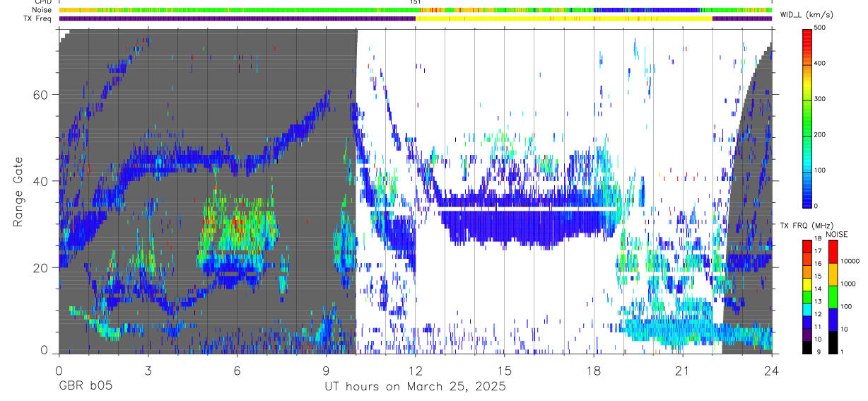Click the 'TX FRQ (MHz)' legend title
This screenshot has height=401, width=868.
[x=805, y=225]
